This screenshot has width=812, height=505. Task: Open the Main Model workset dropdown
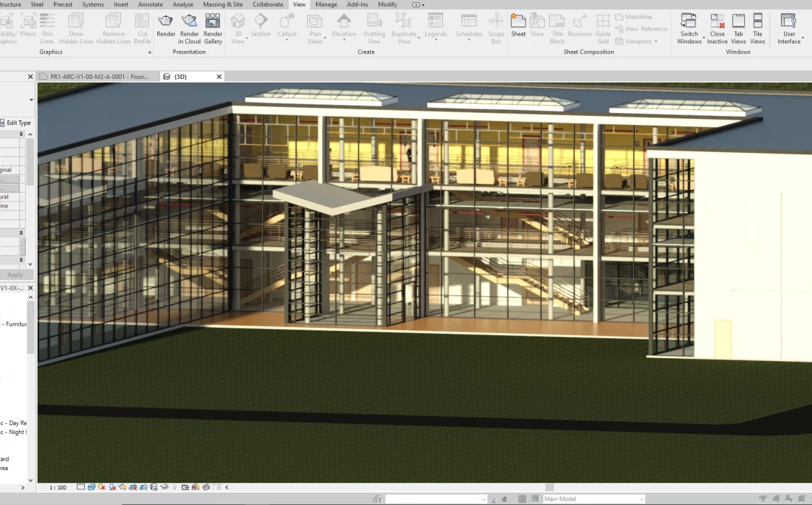click(593, 499)
